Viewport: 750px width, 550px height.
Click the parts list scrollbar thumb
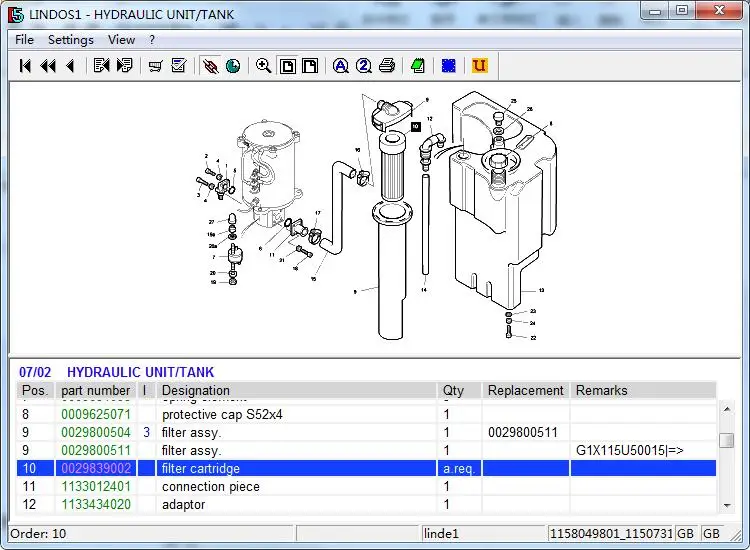coord(727,440)
